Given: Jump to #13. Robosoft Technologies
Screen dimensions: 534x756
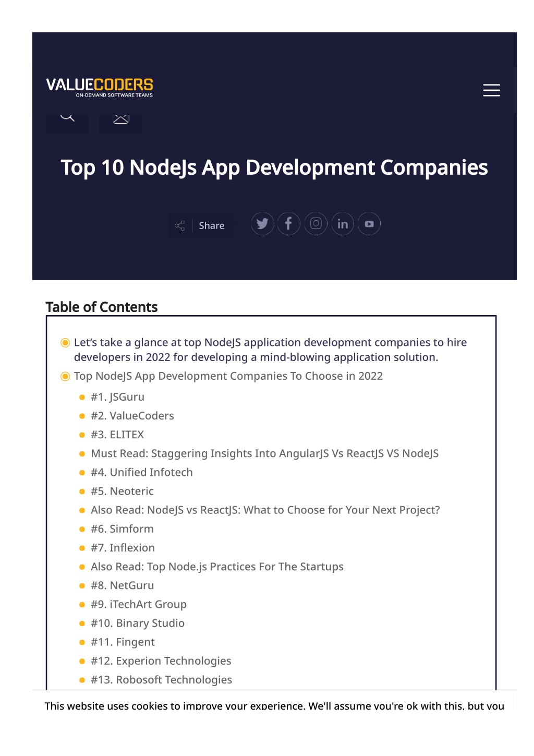Looking at the screenshot, I should point(162,679).
